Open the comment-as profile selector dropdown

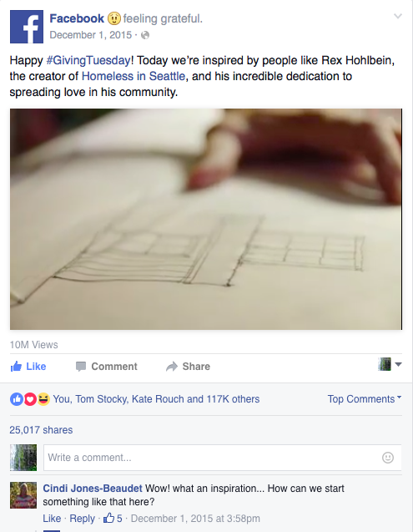pos(390,364)
